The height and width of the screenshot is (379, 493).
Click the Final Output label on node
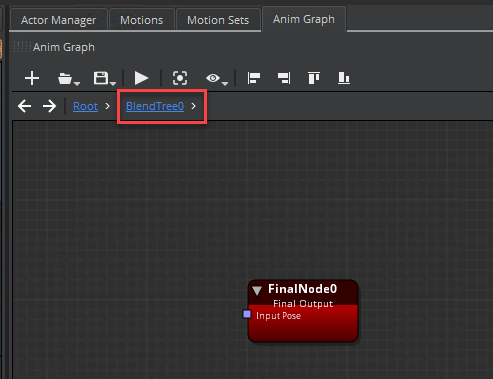pyautogui.click(x=303, y=304)
